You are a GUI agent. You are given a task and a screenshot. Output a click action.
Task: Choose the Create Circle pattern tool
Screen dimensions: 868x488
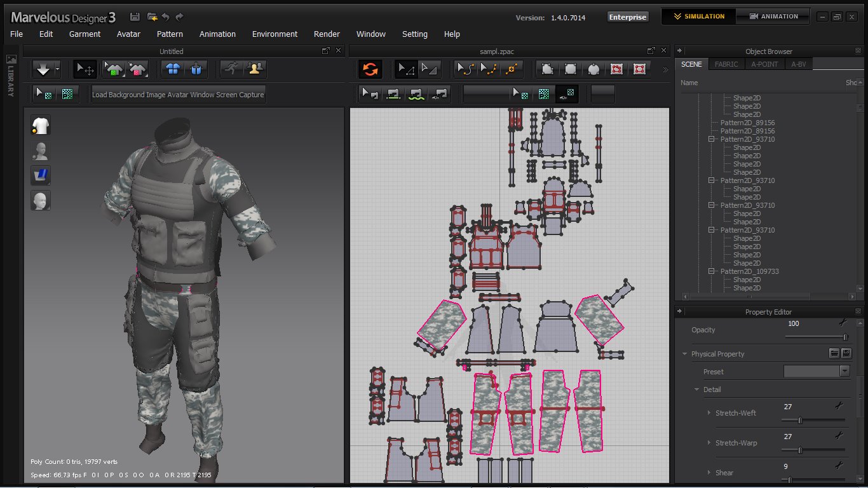point(593,69)
